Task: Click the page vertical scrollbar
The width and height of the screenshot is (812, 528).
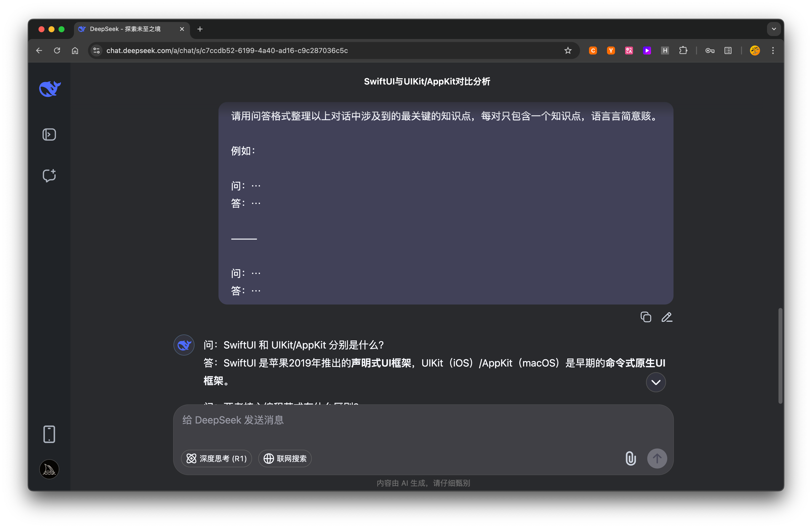Action: (780, 356)
